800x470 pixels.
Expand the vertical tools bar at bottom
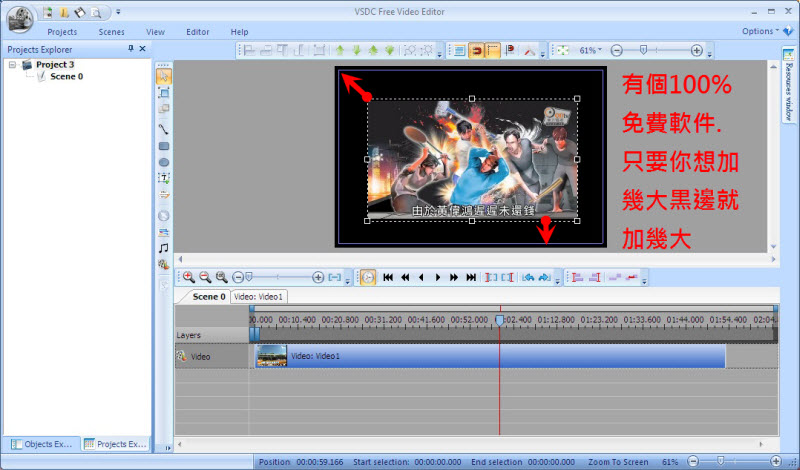(x=167, y=448)
